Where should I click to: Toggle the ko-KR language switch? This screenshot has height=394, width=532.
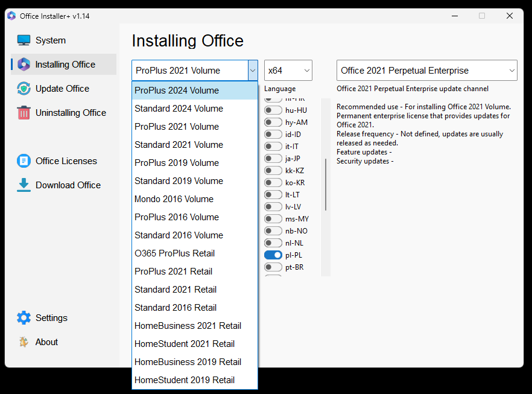(x=273, y=183)
